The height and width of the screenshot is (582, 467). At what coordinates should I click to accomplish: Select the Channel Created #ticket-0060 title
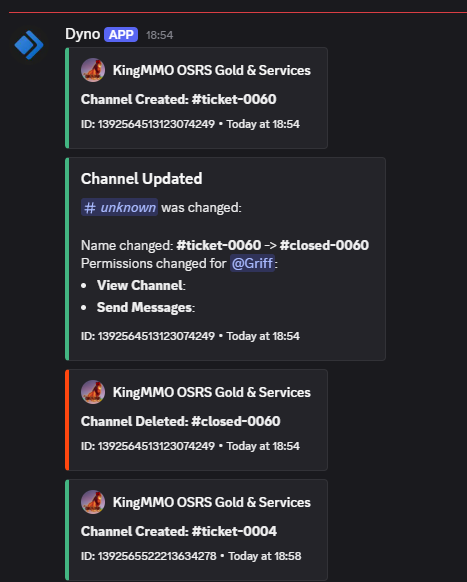point(179,99)
